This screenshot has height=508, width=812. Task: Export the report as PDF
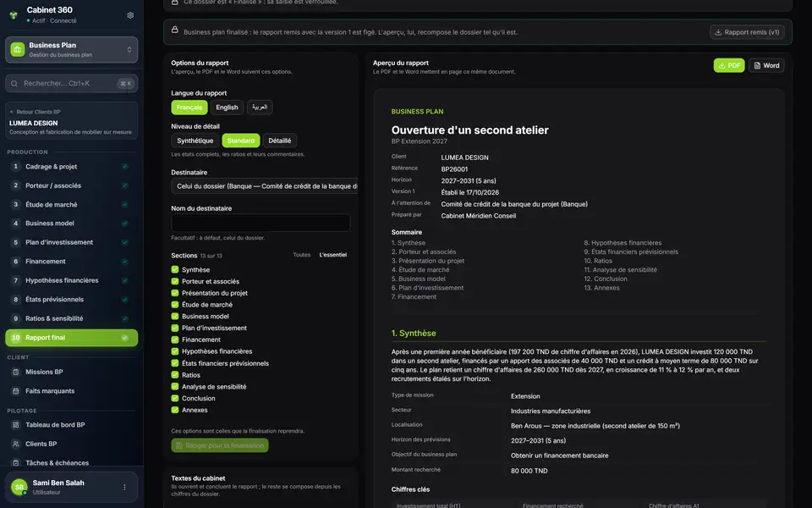729,65
